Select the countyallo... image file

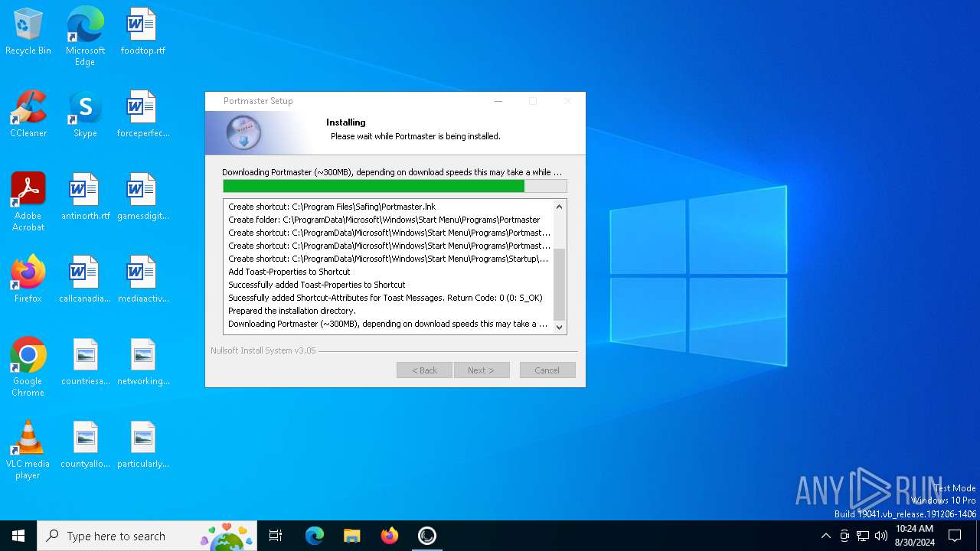click(85, 445)
